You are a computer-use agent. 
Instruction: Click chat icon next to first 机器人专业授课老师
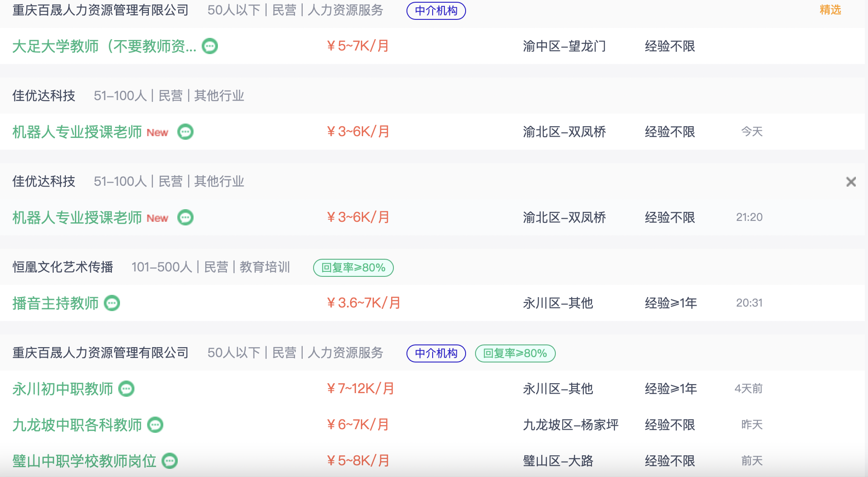pos(185,132)
